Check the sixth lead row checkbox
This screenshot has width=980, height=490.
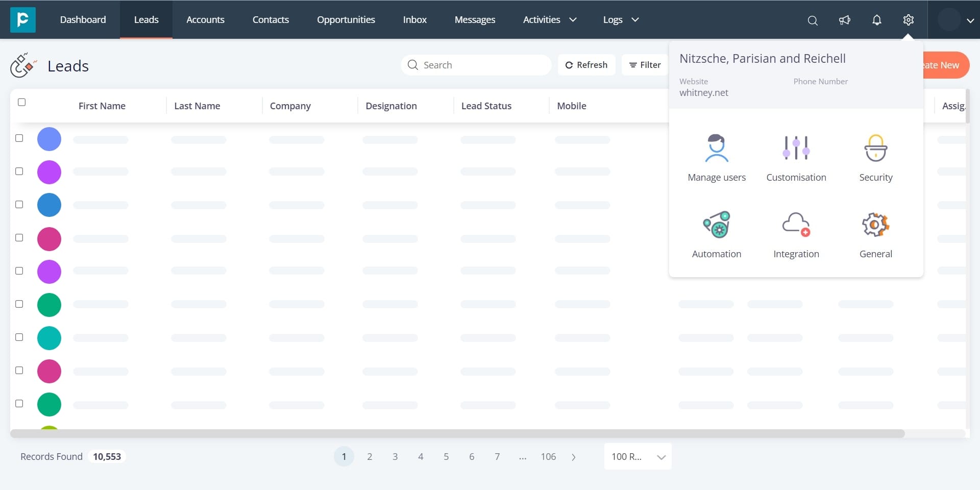click(19, 304)
